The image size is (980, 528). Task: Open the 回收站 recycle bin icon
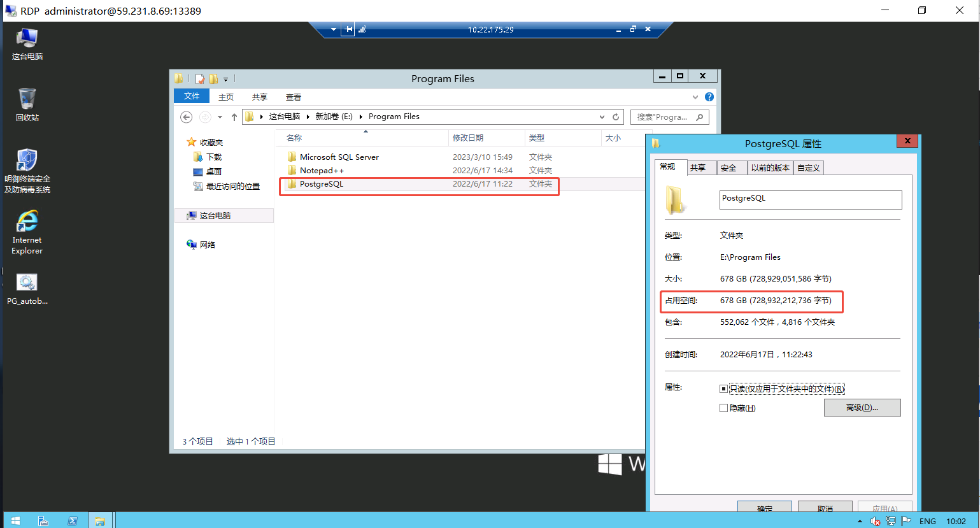pos(27,104)
